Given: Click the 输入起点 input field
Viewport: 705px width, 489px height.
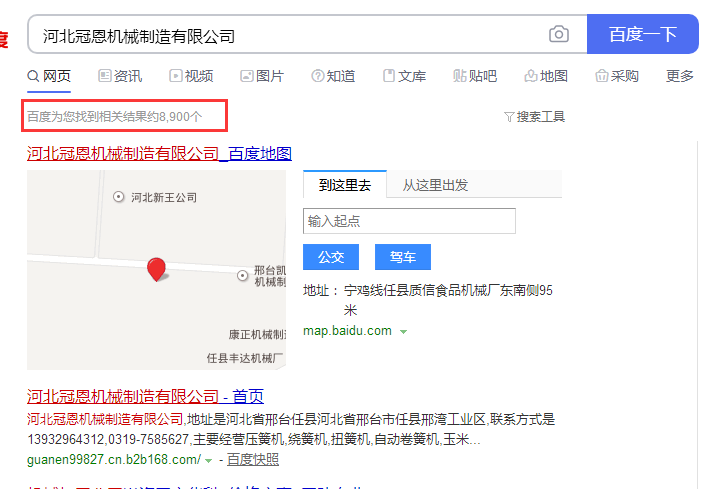Looking at the screenshot, I should (409, 221).
